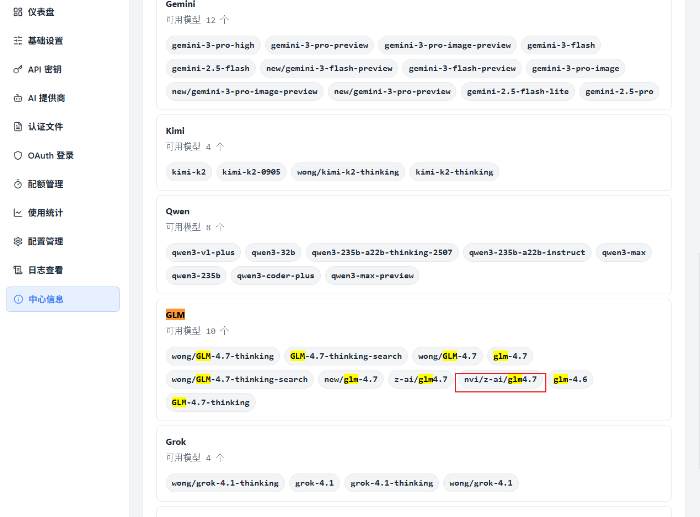Click the chart icon for 使用统计
700x517 pixels.
pyautogui.click(x=18, y=213)
